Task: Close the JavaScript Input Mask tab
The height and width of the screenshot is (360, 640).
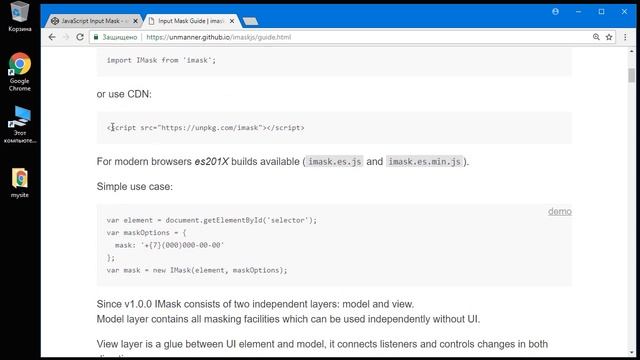Action: [136, 21]
